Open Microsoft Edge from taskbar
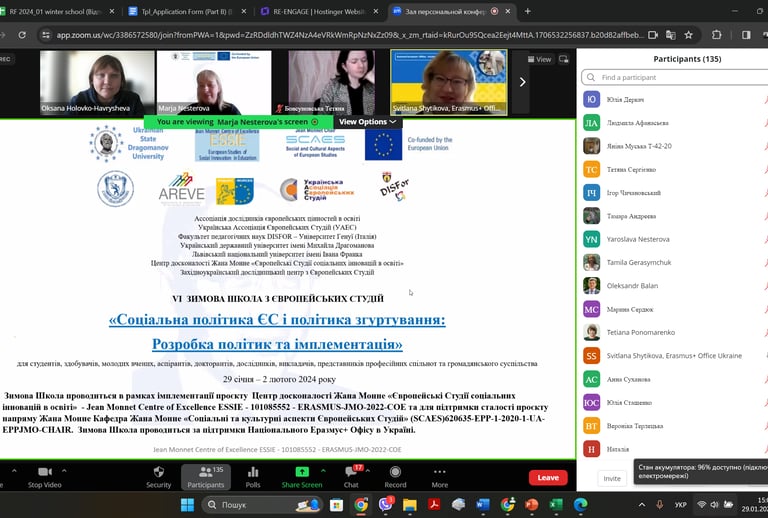The width and height of the screenshot is (768, 518). tap(580, 505)
